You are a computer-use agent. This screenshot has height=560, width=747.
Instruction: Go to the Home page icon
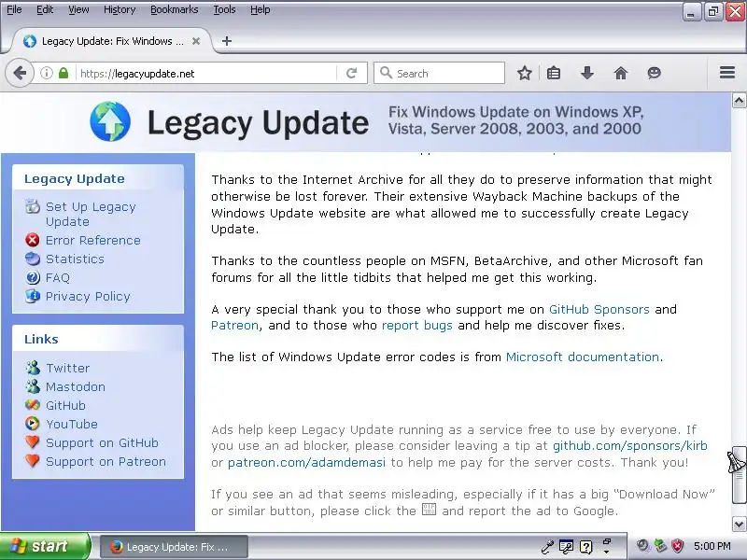(621, 74)
